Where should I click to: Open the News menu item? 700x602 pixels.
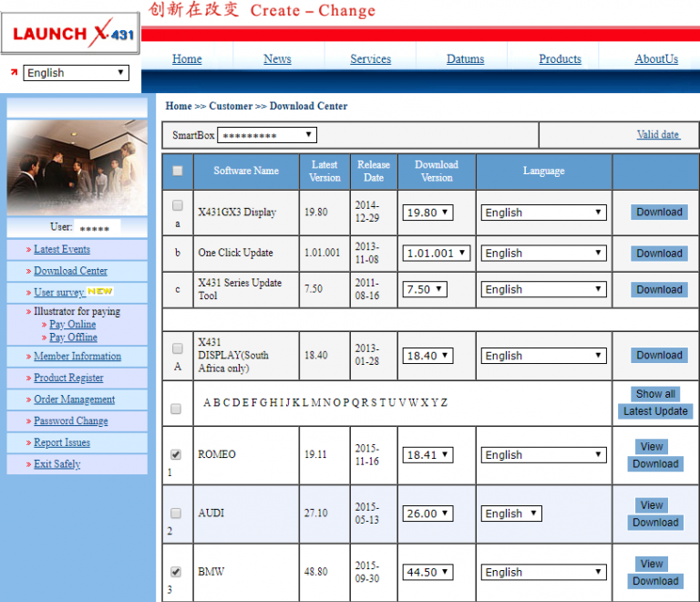tap(277, 59)
